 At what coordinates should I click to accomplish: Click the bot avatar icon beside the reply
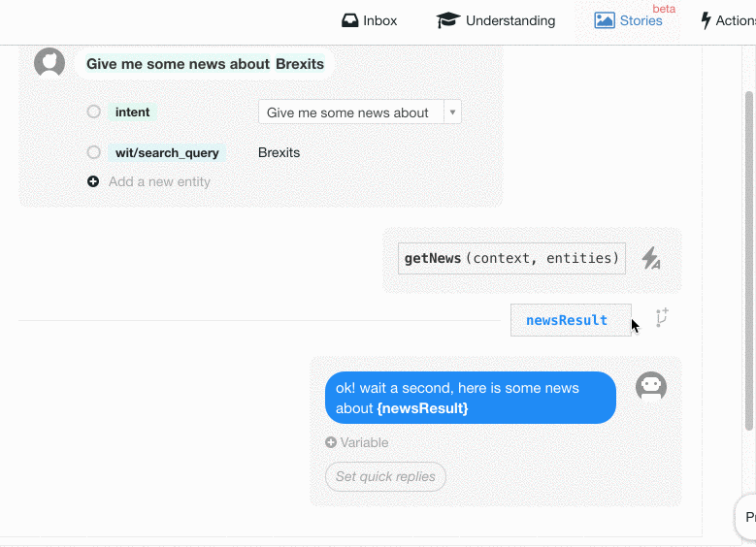point(651,387)
